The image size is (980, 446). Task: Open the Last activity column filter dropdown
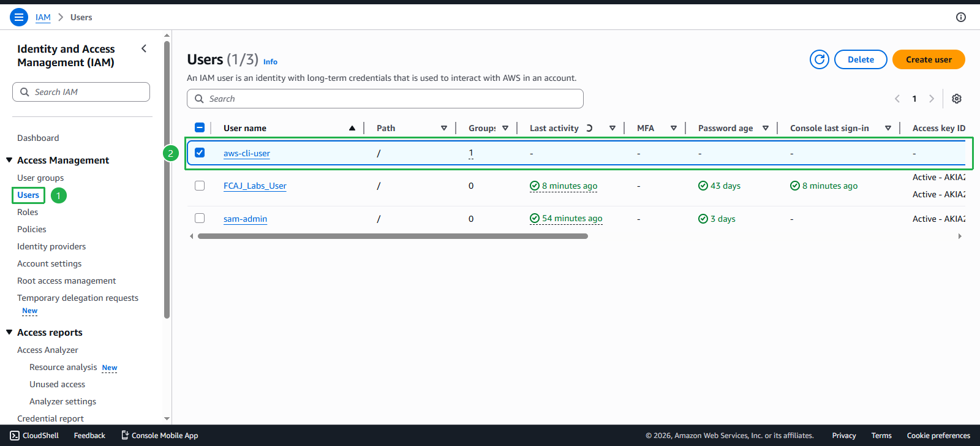coord(612,128)
